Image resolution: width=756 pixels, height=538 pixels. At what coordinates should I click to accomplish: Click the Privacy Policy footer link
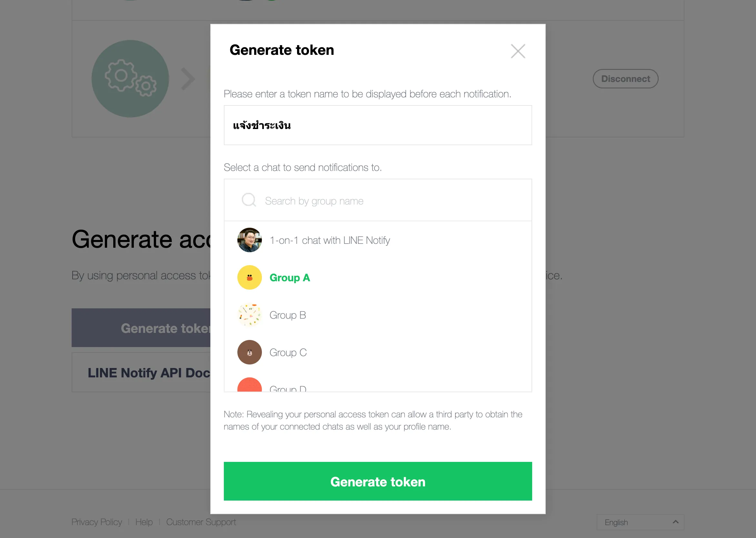[x=96, y=522]
